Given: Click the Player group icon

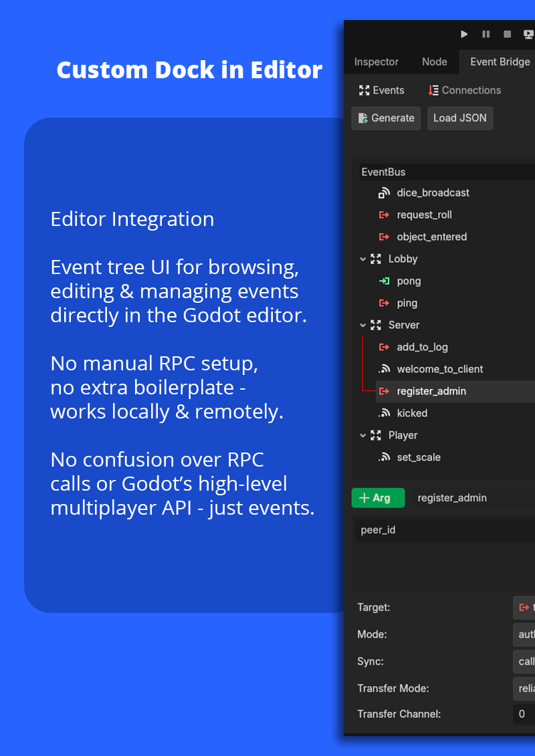Looking at the screenshot, I should tap(376, 435).
